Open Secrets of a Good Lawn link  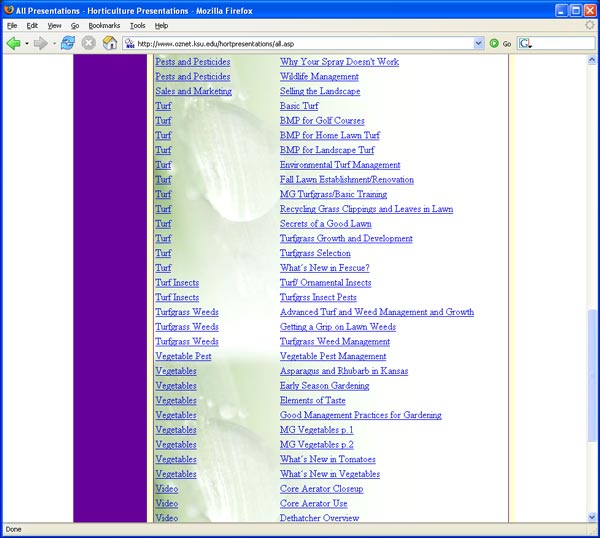click(x=326, y=224)
